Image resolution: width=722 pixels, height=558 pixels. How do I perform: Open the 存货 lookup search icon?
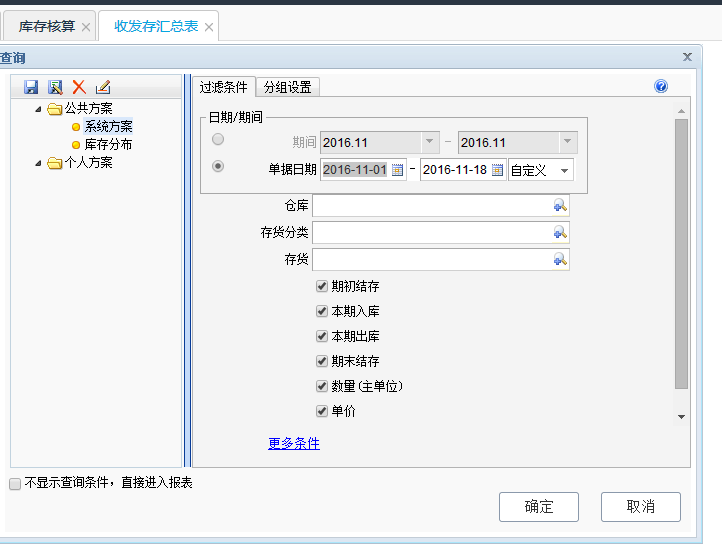560,259
